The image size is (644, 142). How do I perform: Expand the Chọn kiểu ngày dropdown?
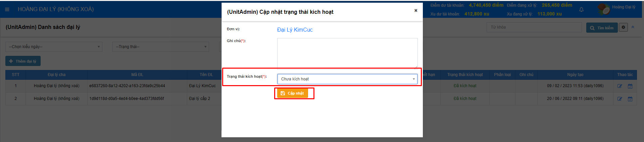click(x=54, y=47)
